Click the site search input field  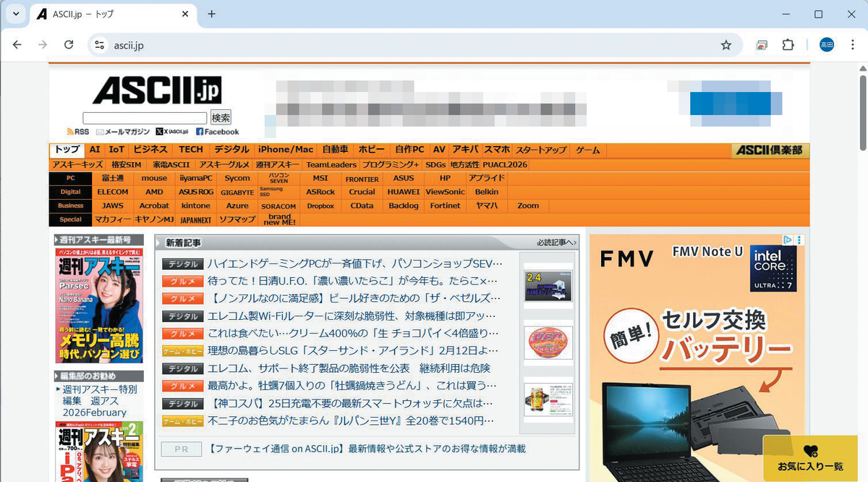(145, 117)
